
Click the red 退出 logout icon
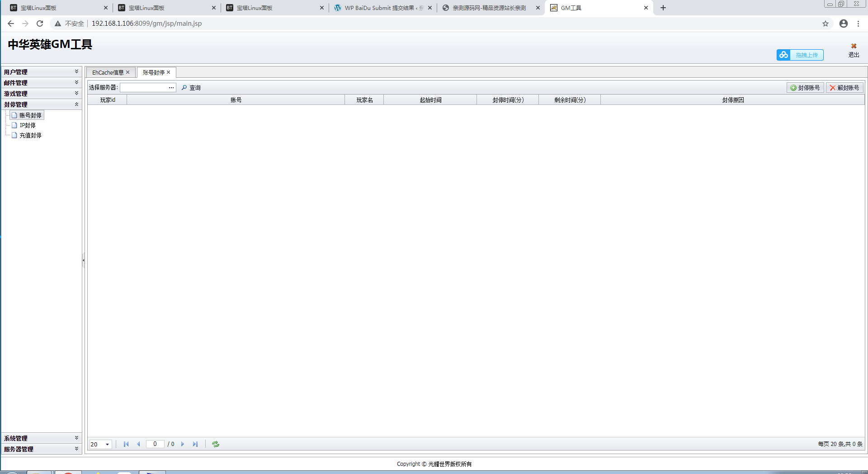pyautogui.click(x=854, y=46)
